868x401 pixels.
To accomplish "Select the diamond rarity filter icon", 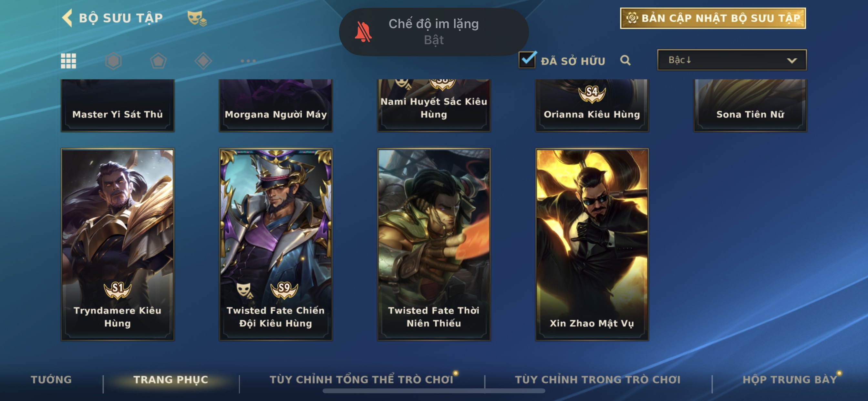I will 203,61.
